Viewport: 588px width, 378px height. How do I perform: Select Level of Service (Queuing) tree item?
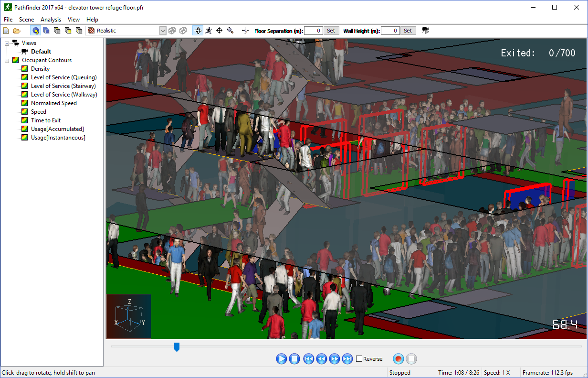click(64, 77)
